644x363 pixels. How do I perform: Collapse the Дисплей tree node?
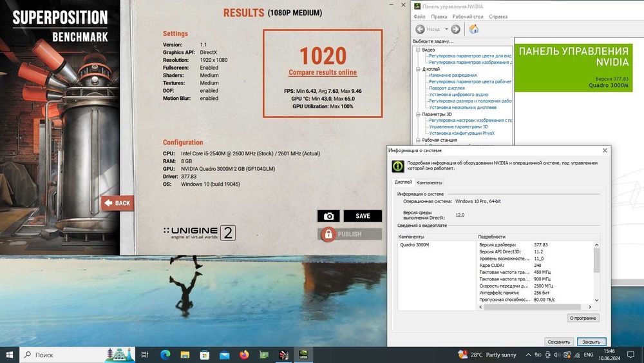pos(418,69)
